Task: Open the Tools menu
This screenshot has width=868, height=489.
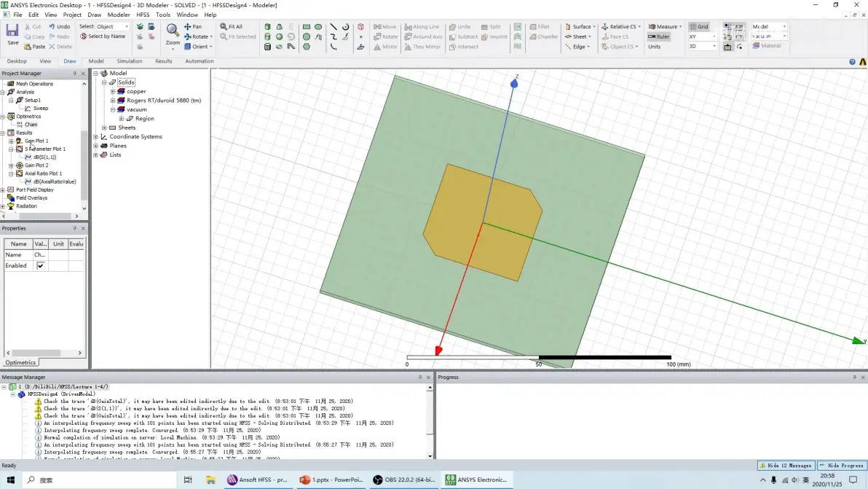Action: [163, 15]
